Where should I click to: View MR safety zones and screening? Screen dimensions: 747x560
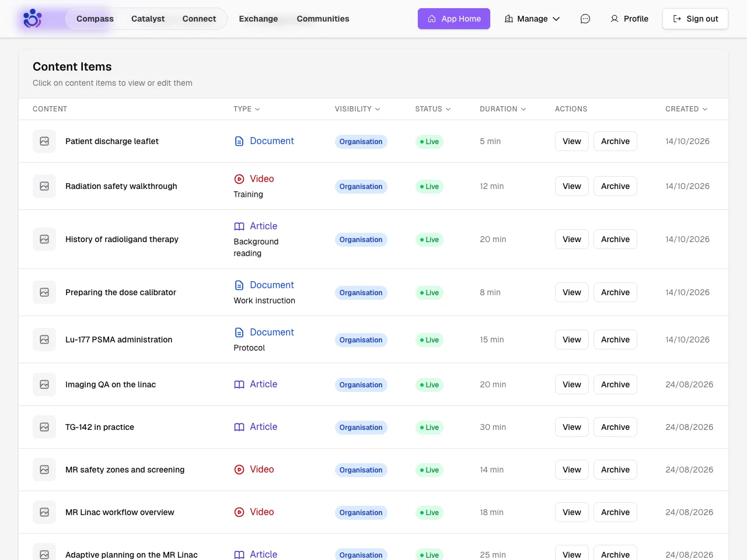(x=572, y=470)
